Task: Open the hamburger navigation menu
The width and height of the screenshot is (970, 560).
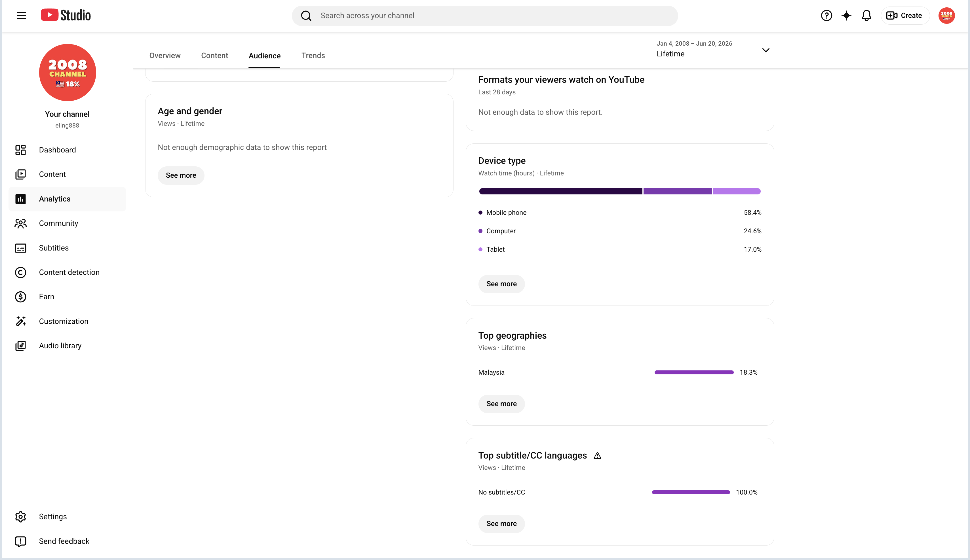Action: 22,15
